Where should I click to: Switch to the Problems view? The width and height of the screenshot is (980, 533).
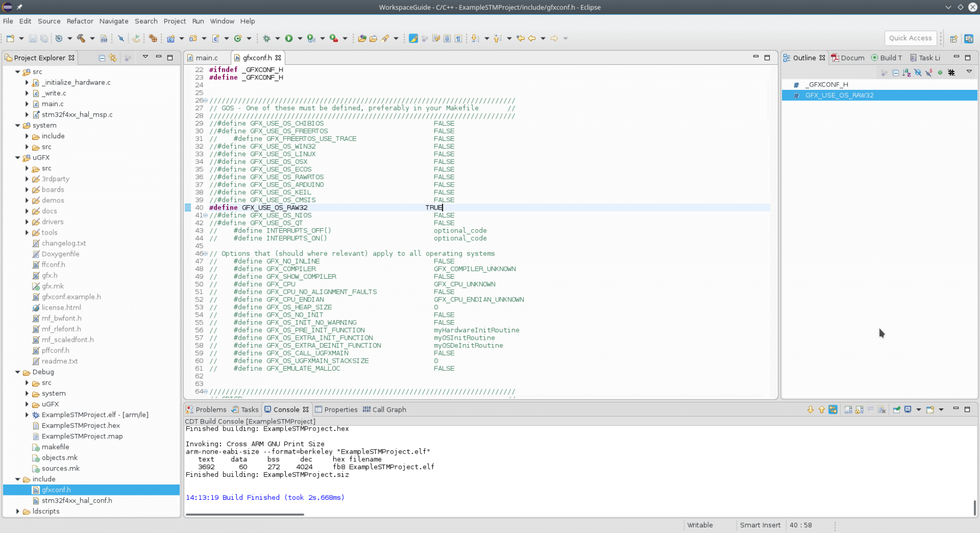coord(211,409)
